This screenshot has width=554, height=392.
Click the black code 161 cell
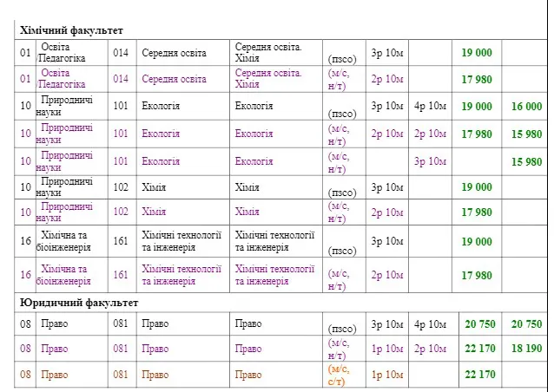click(121, 241)
